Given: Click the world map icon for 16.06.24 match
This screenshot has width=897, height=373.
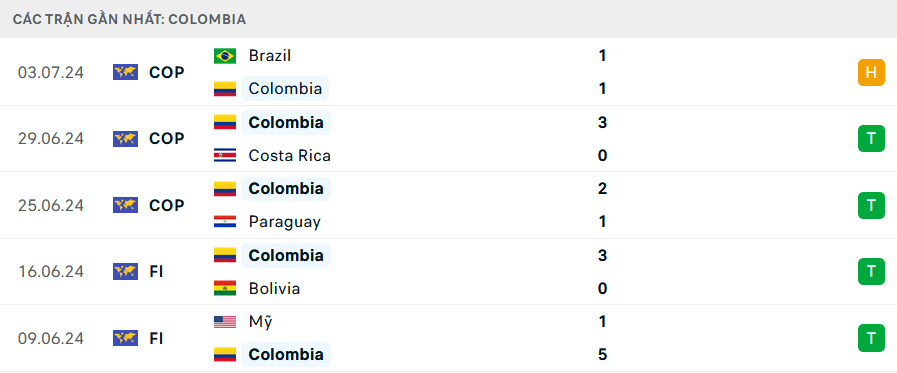Looking at the screenshot, I should tap(125, 271).
